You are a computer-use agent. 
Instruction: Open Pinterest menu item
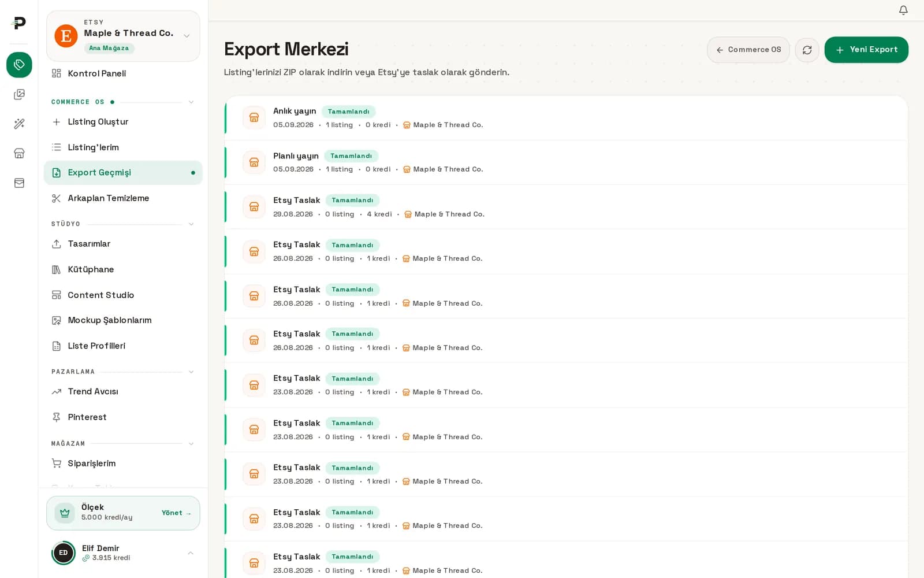123,417
